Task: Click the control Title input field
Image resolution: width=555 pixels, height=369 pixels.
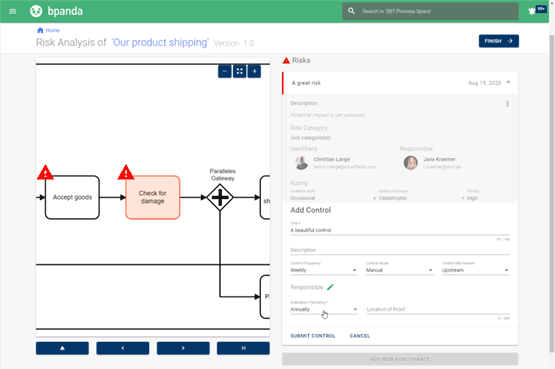Action: [x=400, y=230]
